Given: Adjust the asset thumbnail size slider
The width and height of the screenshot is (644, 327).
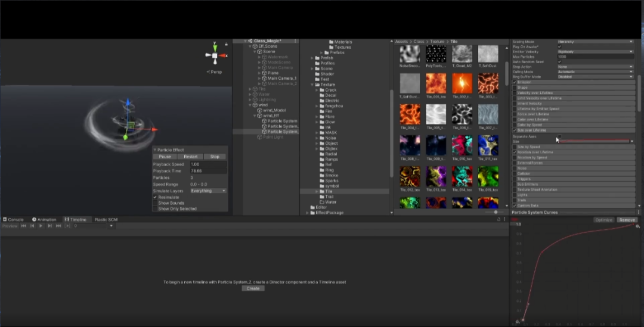Looking at the screenshot, I should tap(495, 212).
